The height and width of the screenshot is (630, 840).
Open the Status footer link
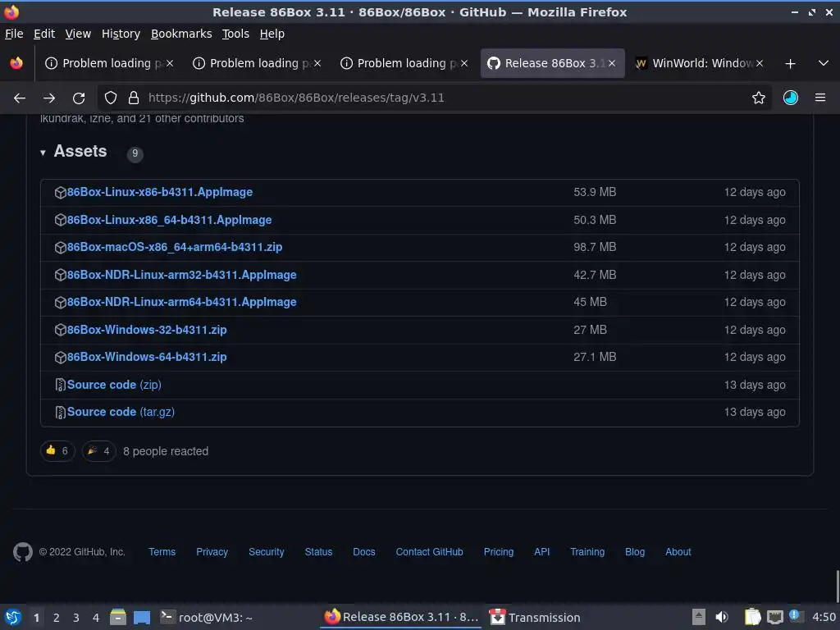point(318,552)
